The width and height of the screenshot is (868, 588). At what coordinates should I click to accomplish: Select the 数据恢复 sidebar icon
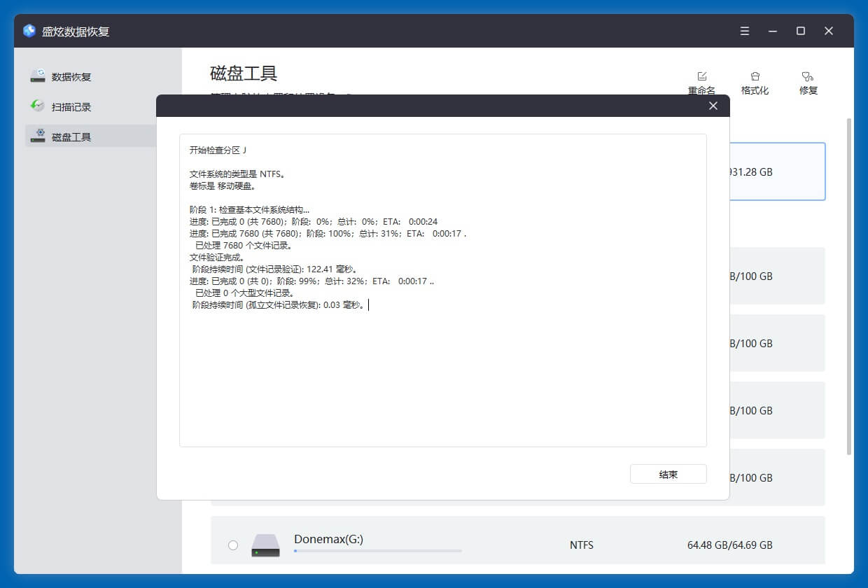tap(38, 76)
